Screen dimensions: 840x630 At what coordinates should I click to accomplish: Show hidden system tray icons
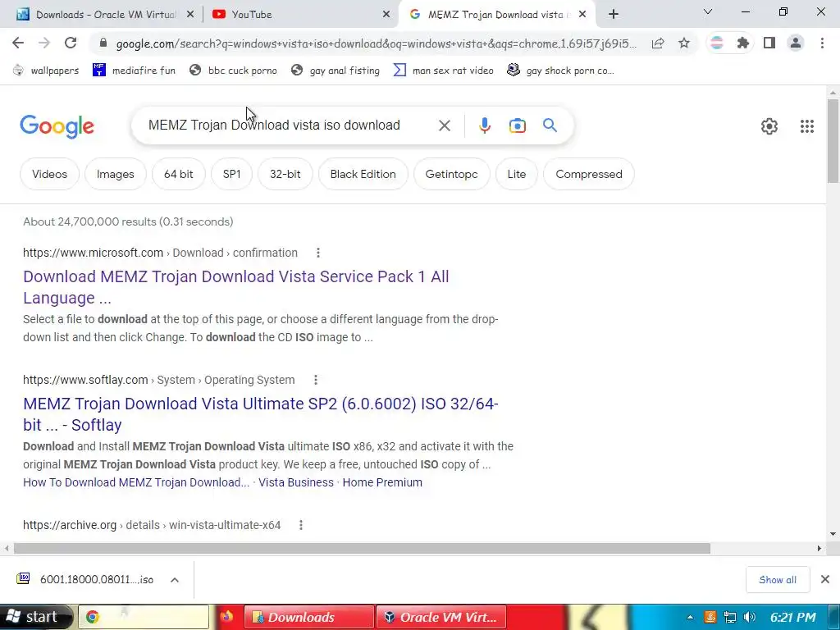click(x=690, y=617)
